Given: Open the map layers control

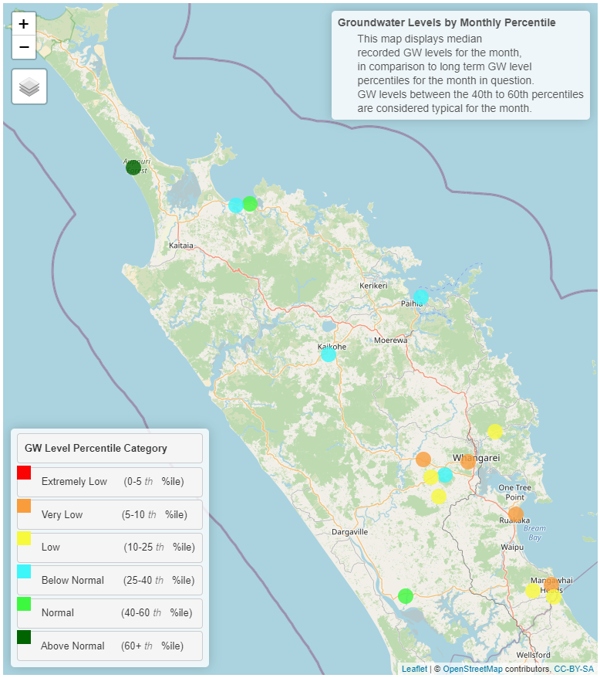Looking at the screenshot, I should pyautogui.click(x=29, y=86).
